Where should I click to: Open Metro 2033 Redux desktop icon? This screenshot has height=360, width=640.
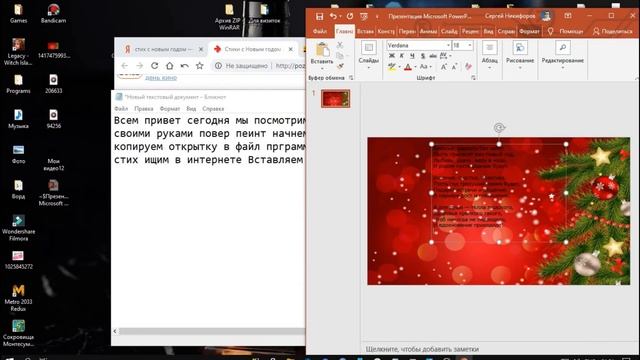[18, 298]
